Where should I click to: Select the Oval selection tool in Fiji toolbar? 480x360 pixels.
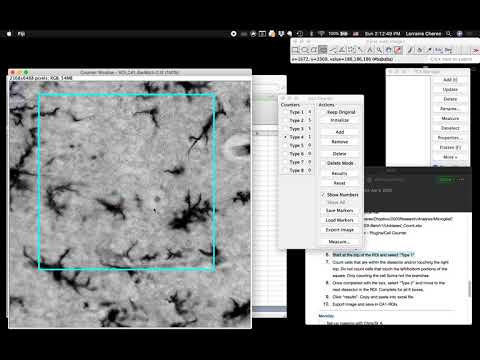[305, 50]
